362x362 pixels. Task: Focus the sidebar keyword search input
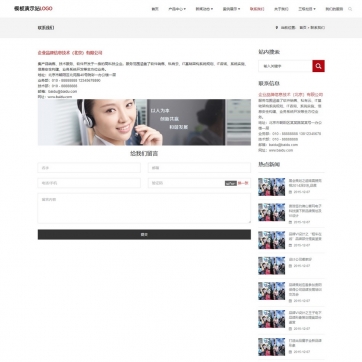pyautogui.click(x=285, y=66)
